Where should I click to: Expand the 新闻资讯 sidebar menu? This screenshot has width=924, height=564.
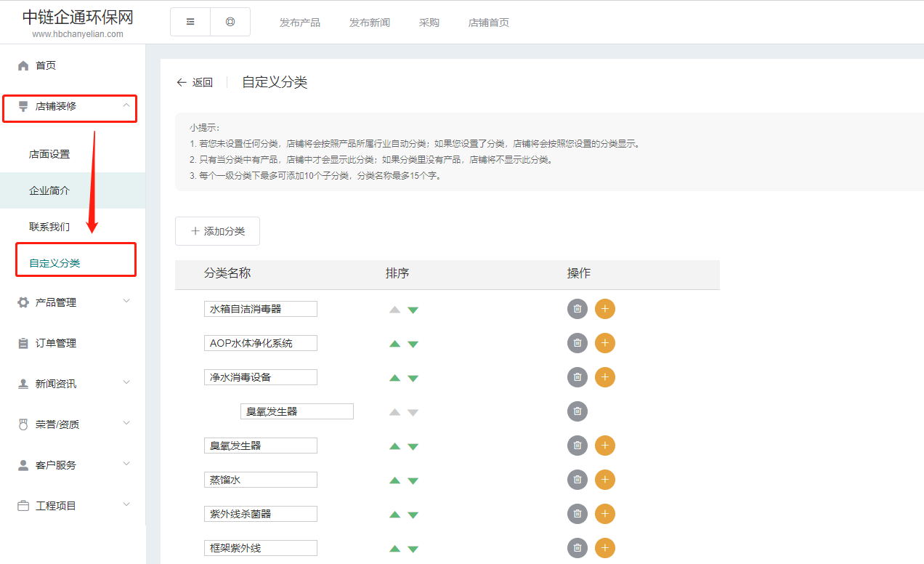click(x=73, y=384)
